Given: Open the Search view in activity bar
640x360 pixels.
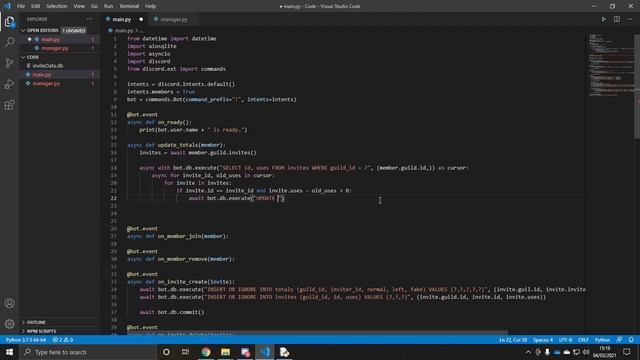Looking at the screenshot, I should [9, 42].
